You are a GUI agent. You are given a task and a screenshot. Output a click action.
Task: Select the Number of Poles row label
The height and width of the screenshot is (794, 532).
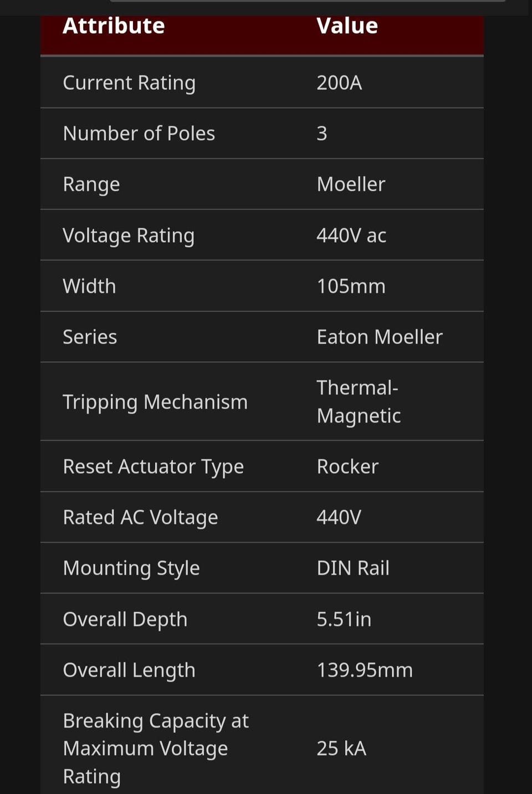pos(139,134)
